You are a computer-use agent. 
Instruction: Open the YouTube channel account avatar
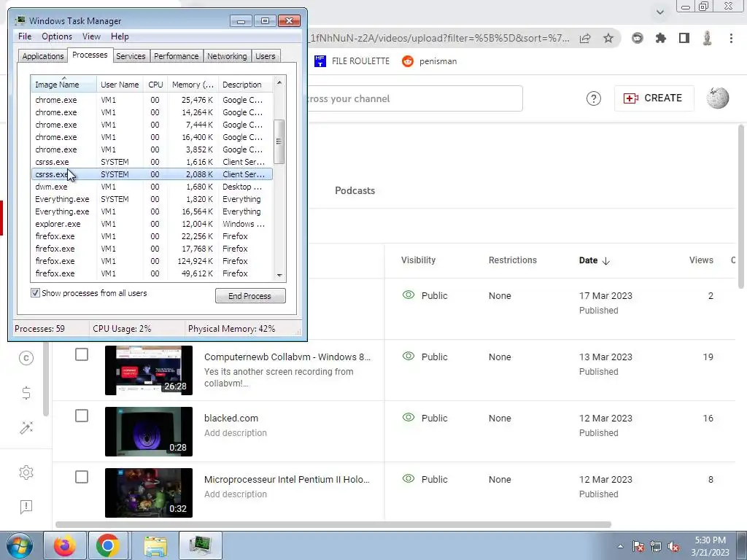click(x=718, y=98)
